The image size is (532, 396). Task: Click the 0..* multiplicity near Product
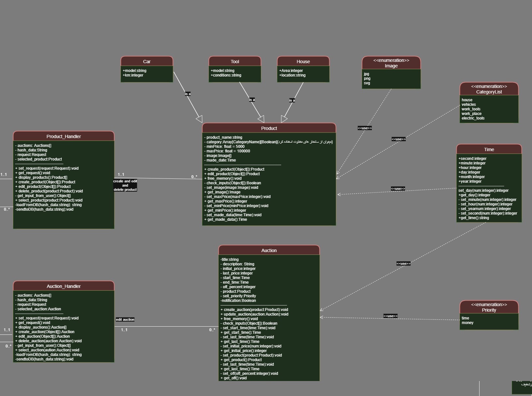(x=195, y=177)
